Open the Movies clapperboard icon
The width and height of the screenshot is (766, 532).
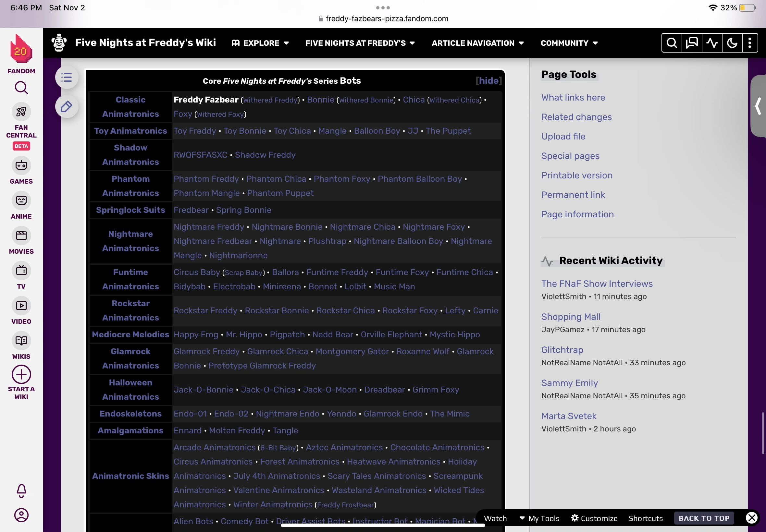[x=21, y=236]
